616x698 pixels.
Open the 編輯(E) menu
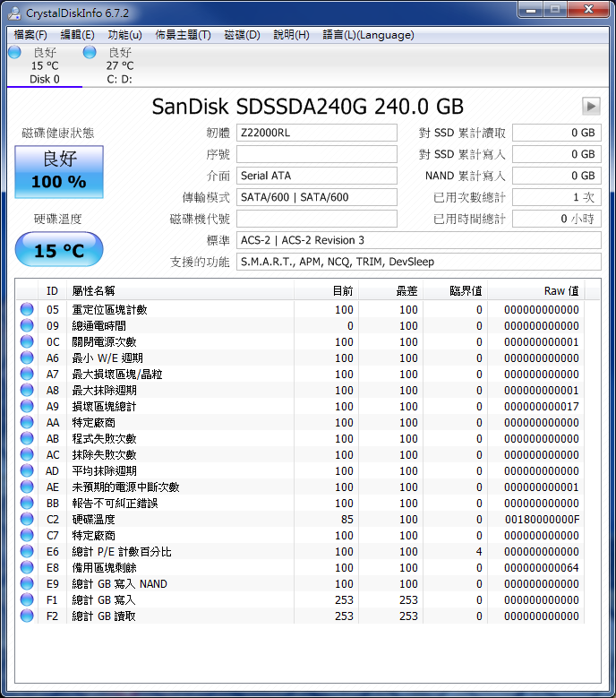pyautogui.click(x=77, y=35)
